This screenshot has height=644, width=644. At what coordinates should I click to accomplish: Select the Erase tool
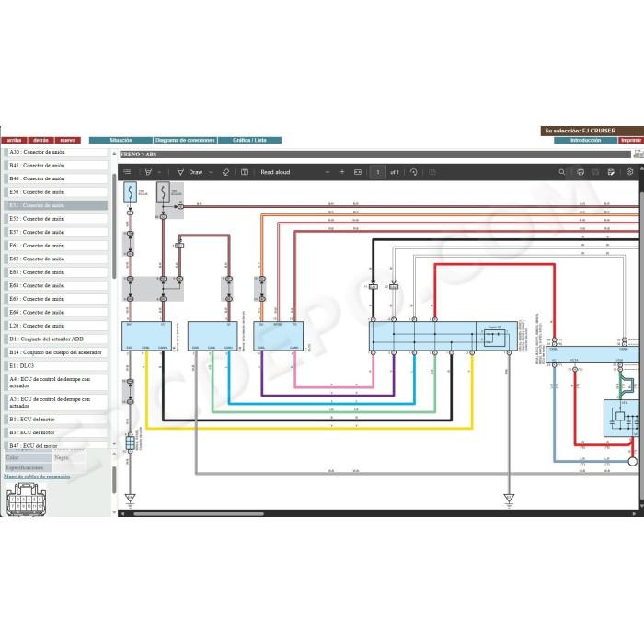225,172
